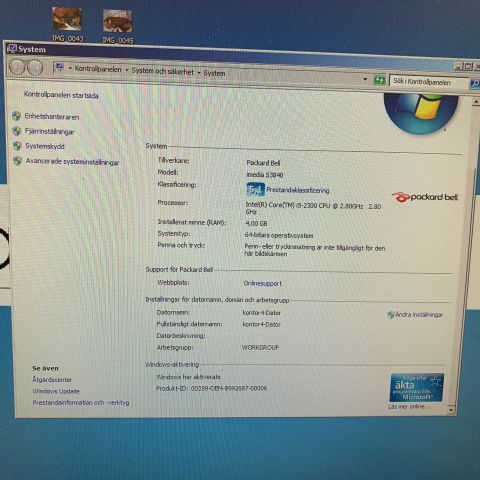Click shield icon beside Enhetshanteraren
This screenshot has height=480, width=480.
(x=16, y=116)
